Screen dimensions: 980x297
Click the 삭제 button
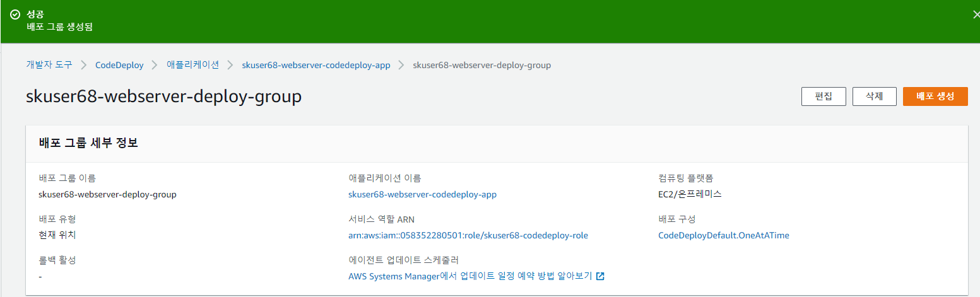point(875,96)
